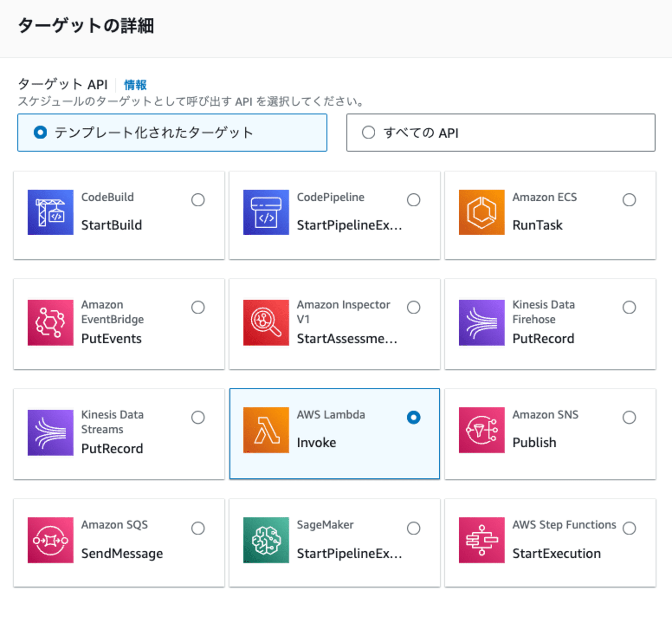Screen dimensions: 672x623
Task: Click the AWS Lambda Invoke radio button
Action: [414, 417]
